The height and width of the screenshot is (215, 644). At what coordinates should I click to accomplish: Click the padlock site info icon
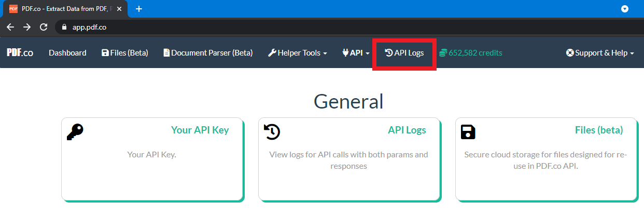click(64, 27)
